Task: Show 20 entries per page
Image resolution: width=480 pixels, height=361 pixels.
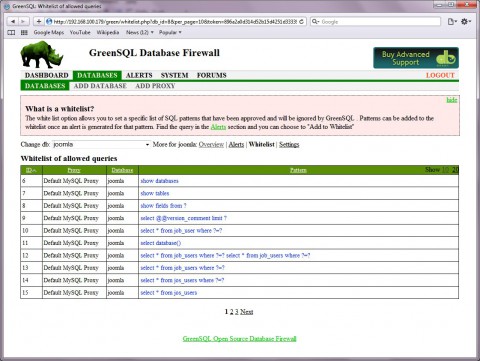Action: 455,170
